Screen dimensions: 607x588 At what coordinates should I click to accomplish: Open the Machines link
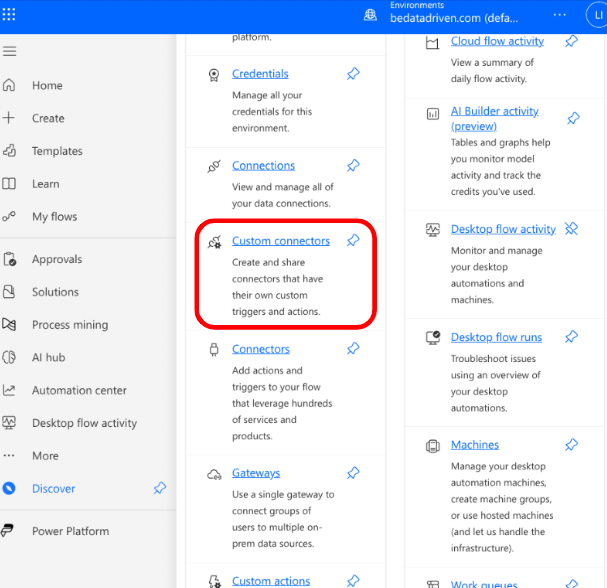475,445
